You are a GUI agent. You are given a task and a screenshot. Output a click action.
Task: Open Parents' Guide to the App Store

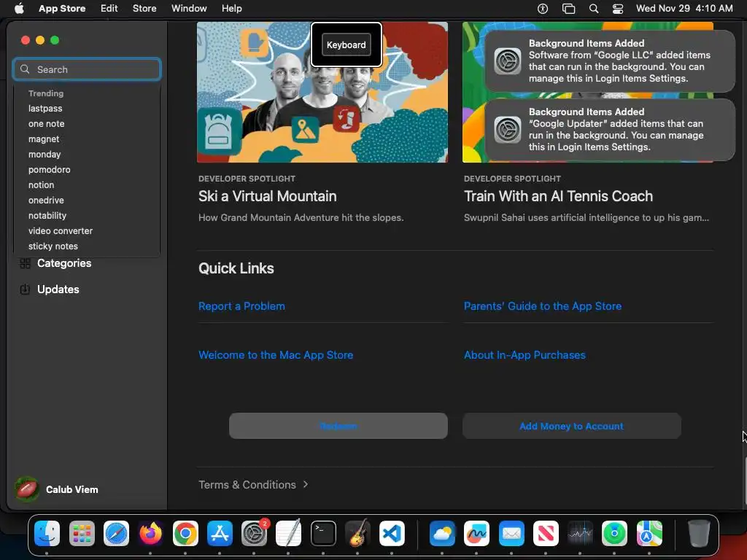[543, 306]
